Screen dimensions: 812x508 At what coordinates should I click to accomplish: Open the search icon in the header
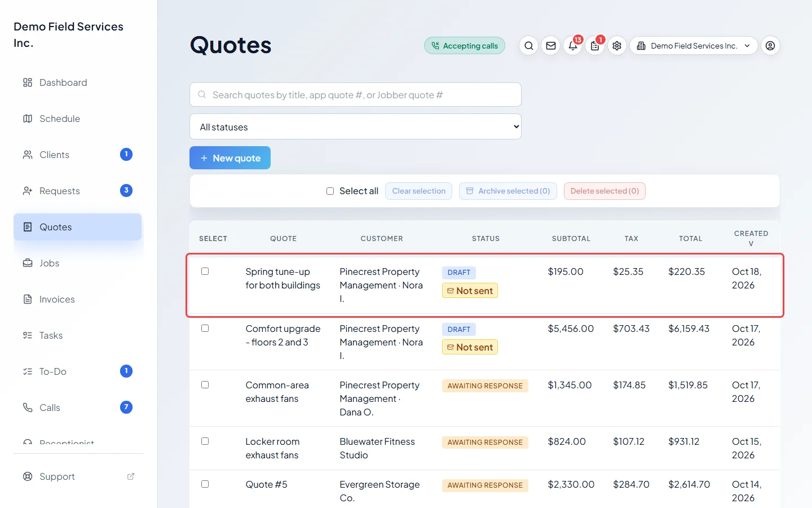[528, 46]
